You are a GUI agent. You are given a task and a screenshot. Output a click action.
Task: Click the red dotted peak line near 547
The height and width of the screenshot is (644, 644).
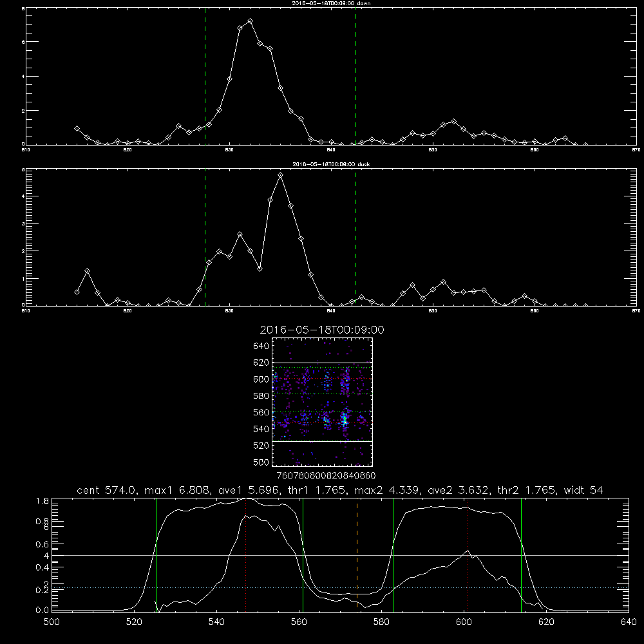click(245, 554)
